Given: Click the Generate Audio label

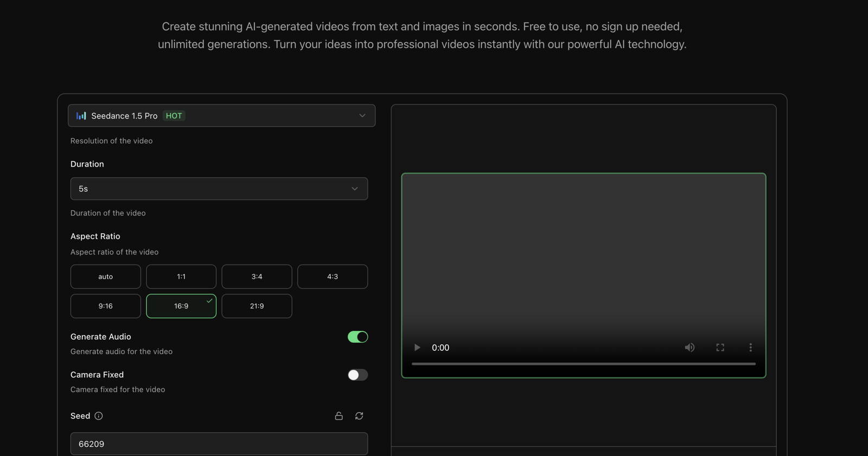Looking at the screenshot, I should (x=101, y=337).
